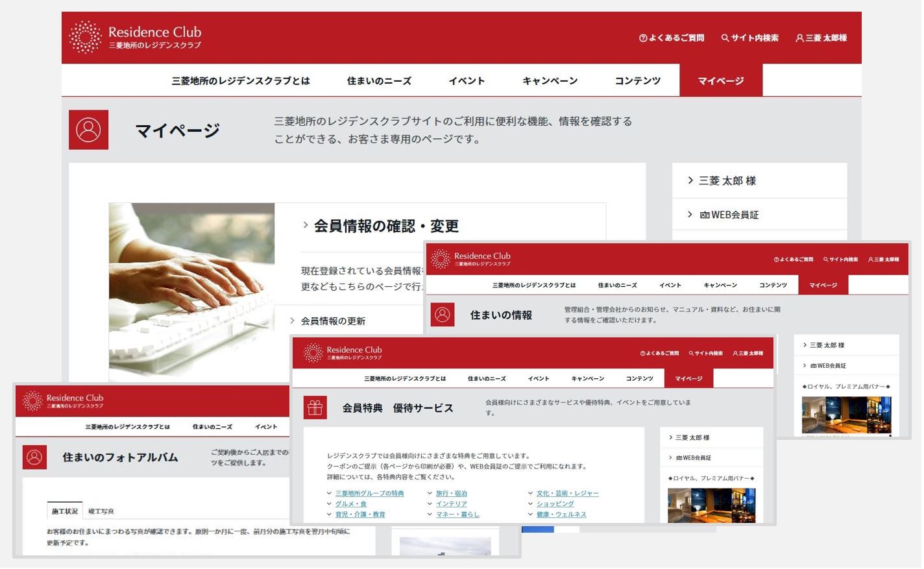Open サイト内検索 in the topmost page header
924x569 pixels.
pos(749,38)
